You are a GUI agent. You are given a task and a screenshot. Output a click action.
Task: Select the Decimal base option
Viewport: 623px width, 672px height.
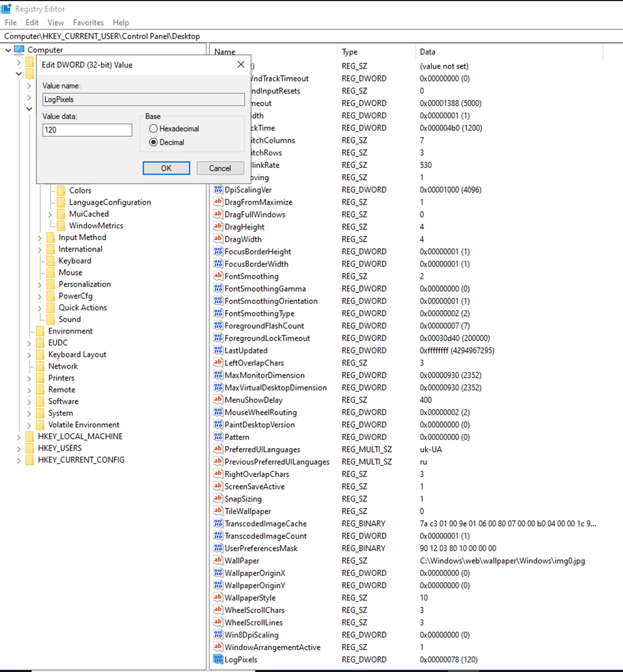(153, 142)
